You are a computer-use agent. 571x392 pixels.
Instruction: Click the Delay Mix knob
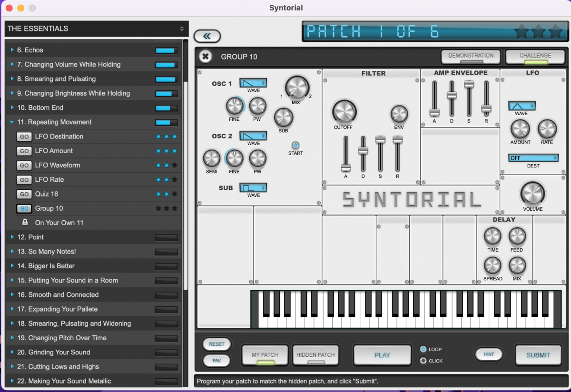pos(517,265)
